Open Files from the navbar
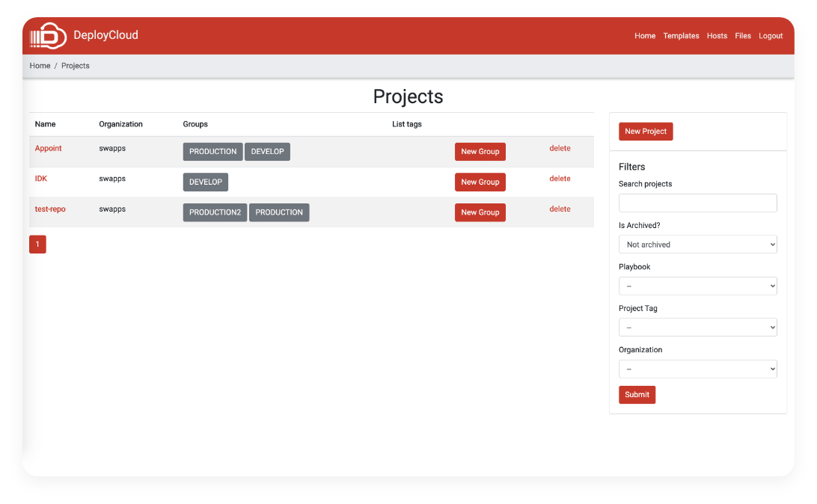This screenshot has height=504, width=817. coord(742,36)
